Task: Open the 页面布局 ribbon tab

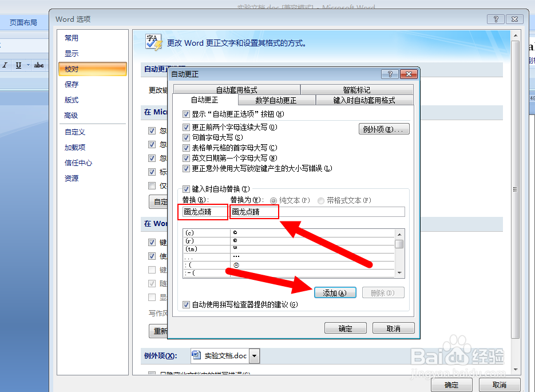Action: coord(23,22)
